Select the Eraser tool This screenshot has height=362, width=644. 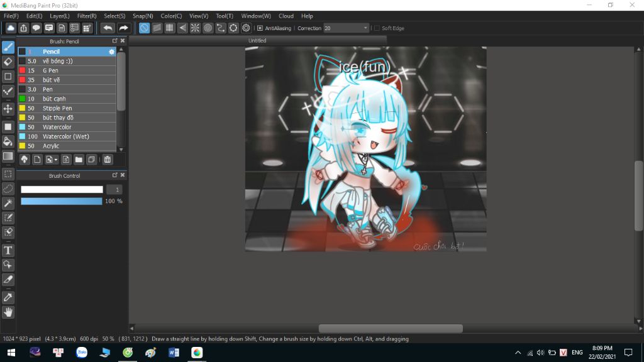8,62
